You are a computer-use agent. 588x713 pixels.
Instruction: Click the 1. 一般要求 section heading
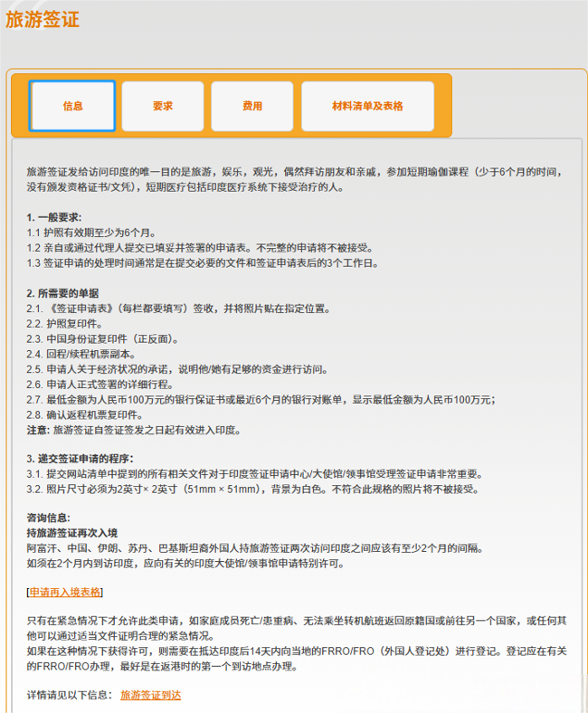click(x=54, y=217)
